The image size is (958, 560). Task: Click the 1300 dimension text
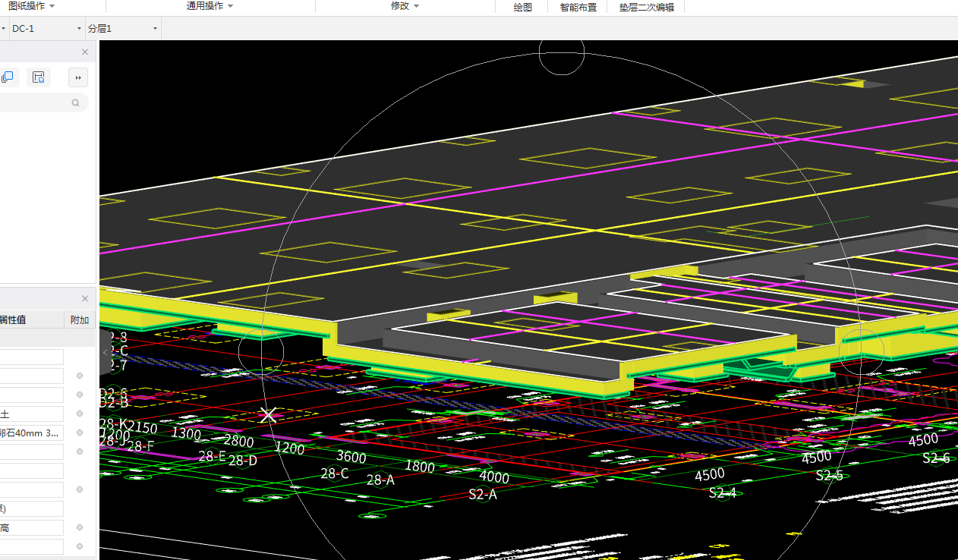click(x=186, y=433)
